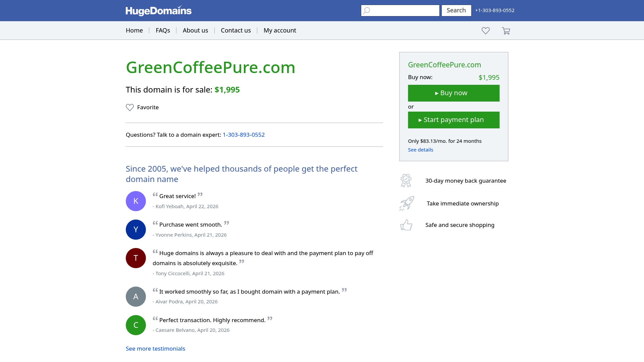Click the 'Since 2005' testimonials heading
The height and width of the screenshot is (362, 644).
tap(241, 174)
